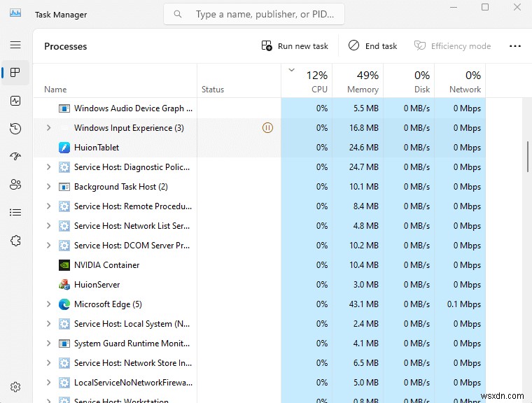Expand Service Host: Remote Procedure row
The width and height of the screenshot is (532, 403).
click(48, 206)
